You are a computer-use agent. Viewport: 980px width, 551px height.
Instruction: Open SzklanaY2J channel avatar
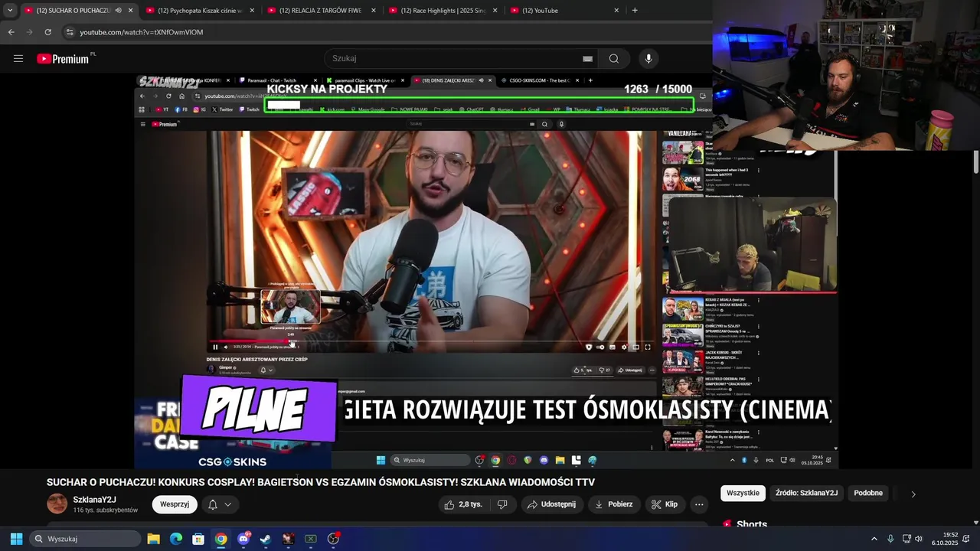57,504
